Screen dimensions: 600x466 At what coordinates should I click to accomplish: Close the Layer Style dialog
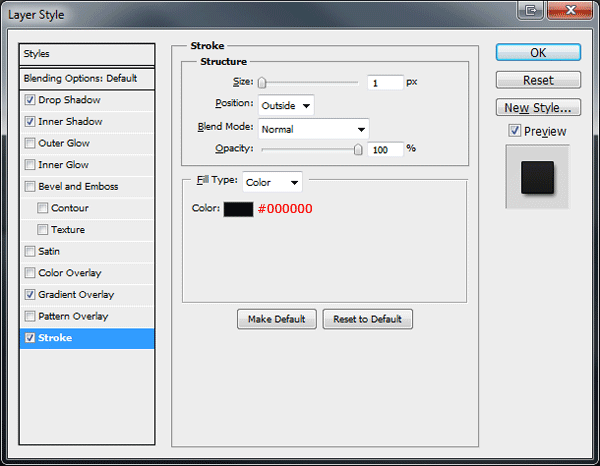tap(570, 10)
